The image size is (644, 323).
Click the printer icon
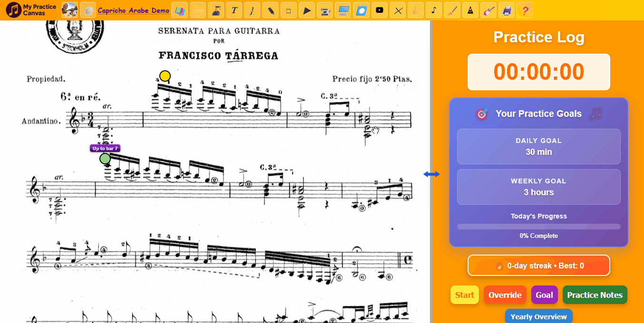click(x=506, y=10)
